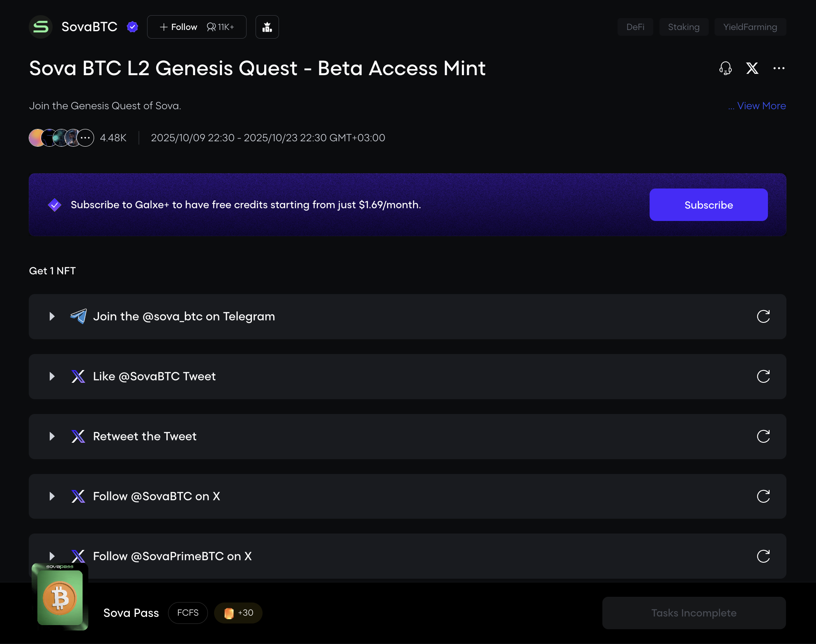
Task: Select the Staking tag
Action: point(683,27)
